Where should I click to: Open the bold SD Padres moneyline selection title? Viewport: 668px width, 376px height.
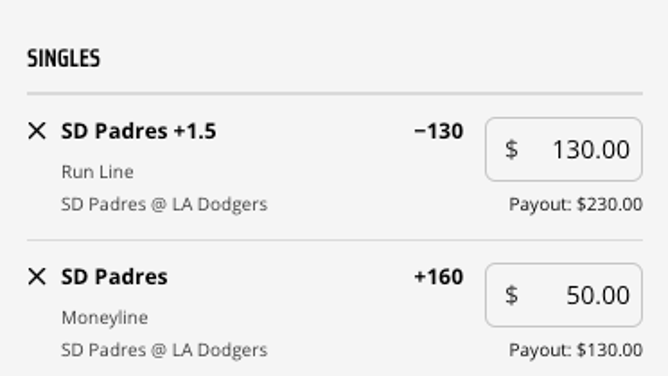(x=114, y=277)
